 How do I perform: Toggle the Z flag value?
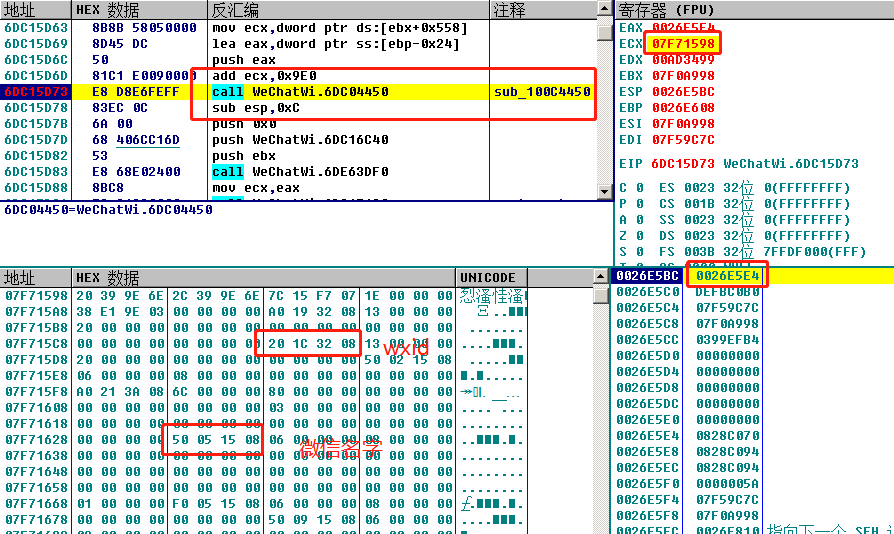pos(640,236)
